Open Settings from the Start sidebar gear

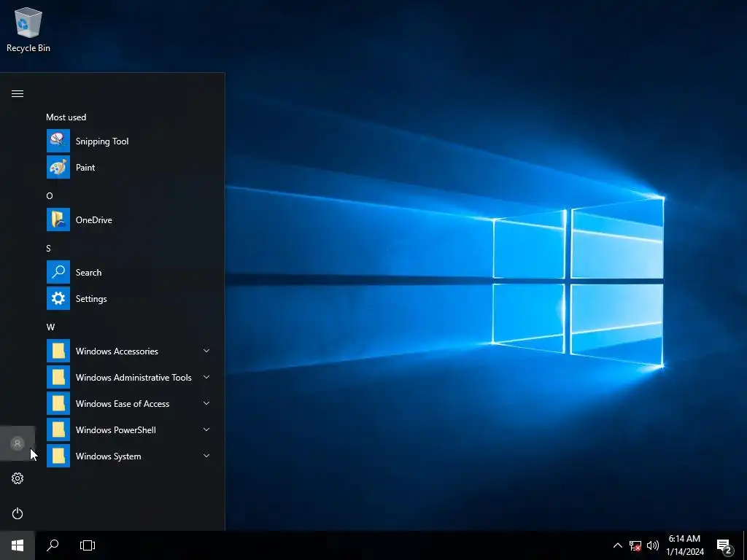click(18, 478)
